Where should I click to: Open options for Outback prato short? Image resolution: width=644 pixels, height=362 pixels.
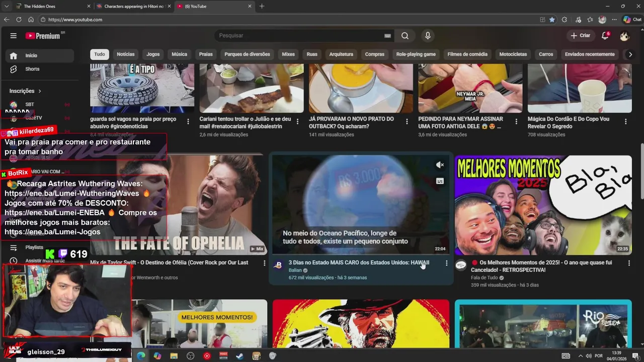pos(407,122)
